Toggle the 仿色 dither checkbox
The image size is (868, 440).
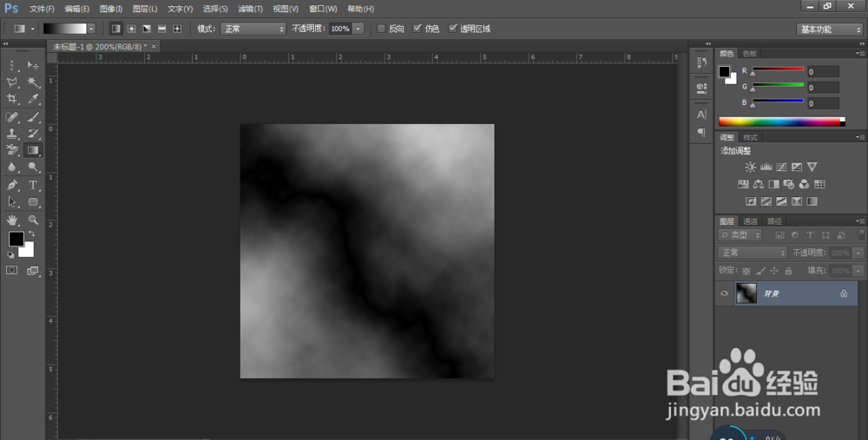tap(418, 29)
